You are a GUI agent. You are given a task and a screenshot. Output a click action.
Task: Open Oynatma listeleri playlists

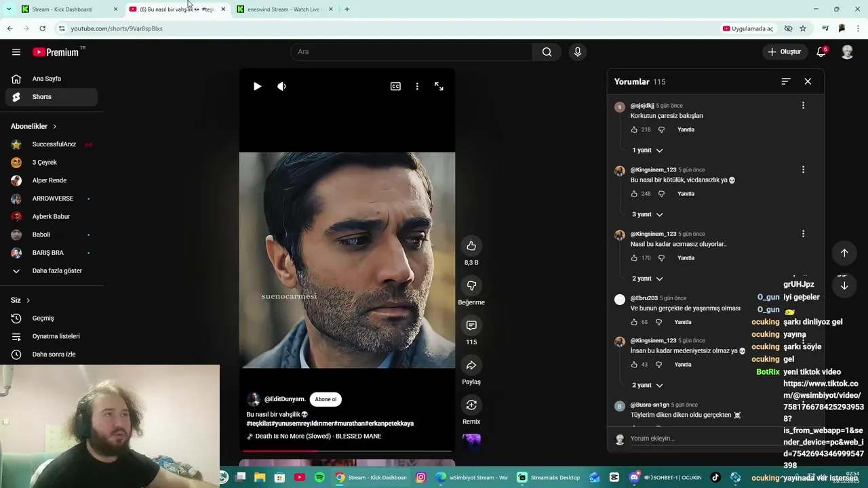(52, 336)
